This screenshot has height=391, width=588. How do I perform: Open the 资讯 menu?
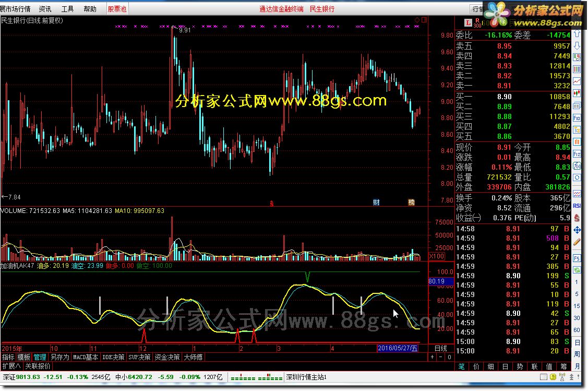[x=45, y=9]
